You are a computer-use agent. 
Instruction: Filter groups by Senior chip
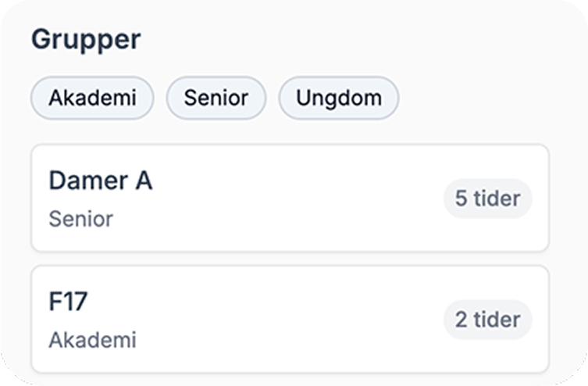216,98
